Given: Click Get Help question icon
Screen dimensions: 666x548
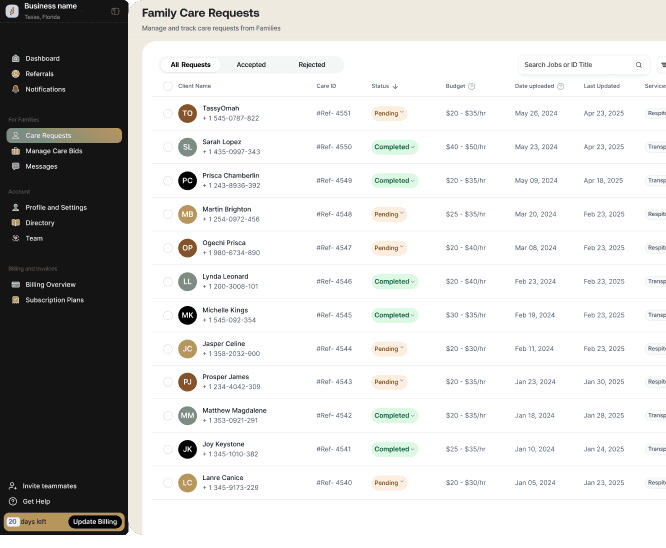Looking at the screenshot, I should (x=13, y=502).
